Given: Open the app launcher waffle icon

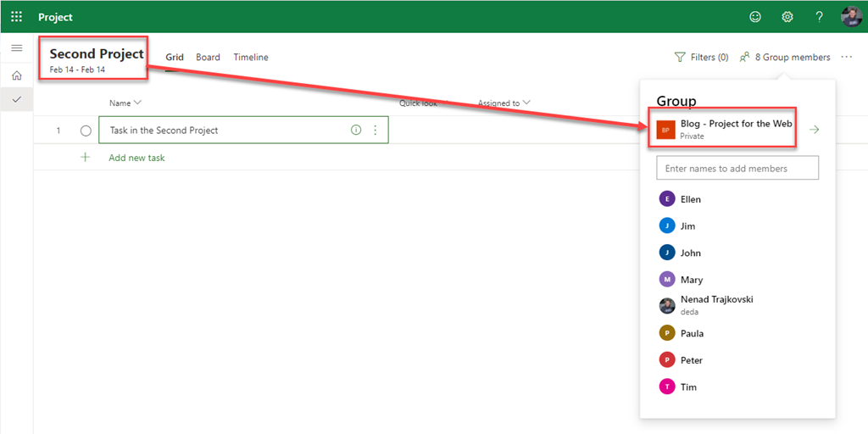Looking at the screenshot, I should tap(16, 17).
